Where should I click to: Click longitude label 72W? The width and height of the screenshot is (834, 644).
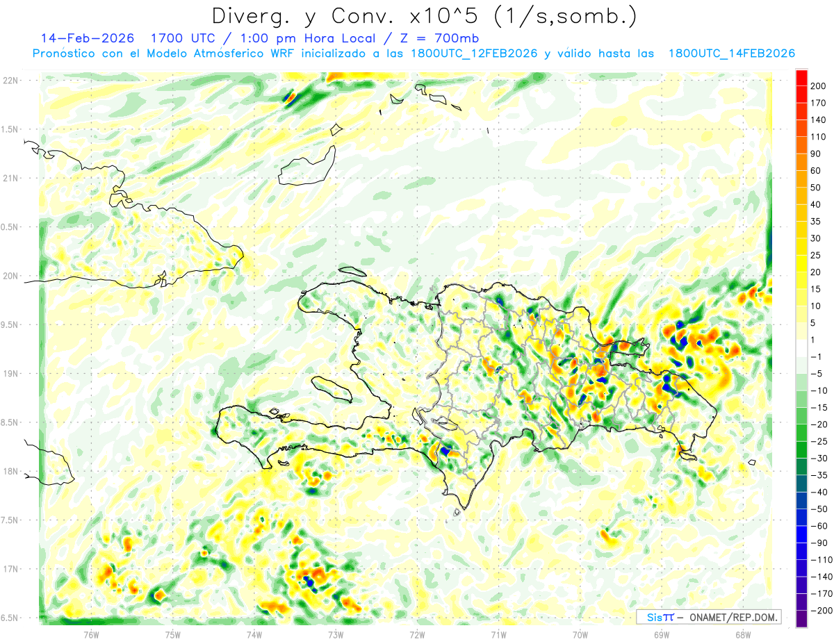pos(417,634)
